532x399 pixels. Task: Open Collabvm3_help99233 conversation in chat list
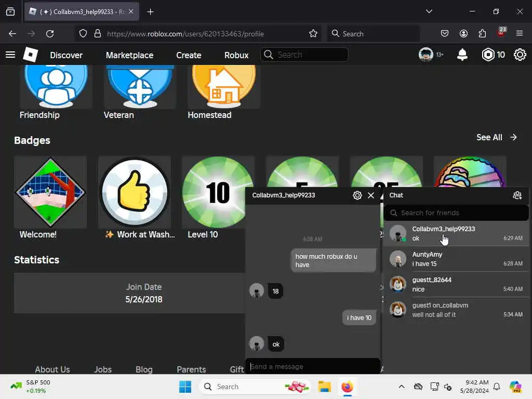[x=456, y=233]
